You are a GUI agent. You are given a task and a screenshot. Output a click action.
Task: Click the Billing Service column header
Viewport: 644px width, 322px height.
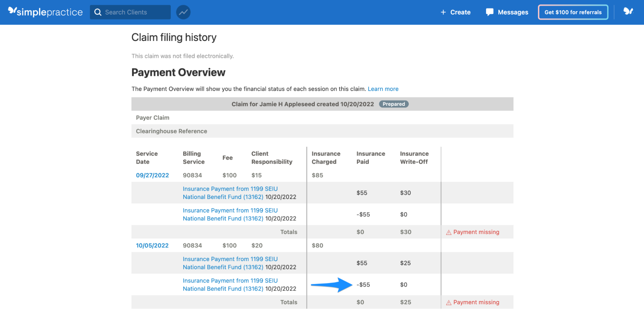click(194, 158)
